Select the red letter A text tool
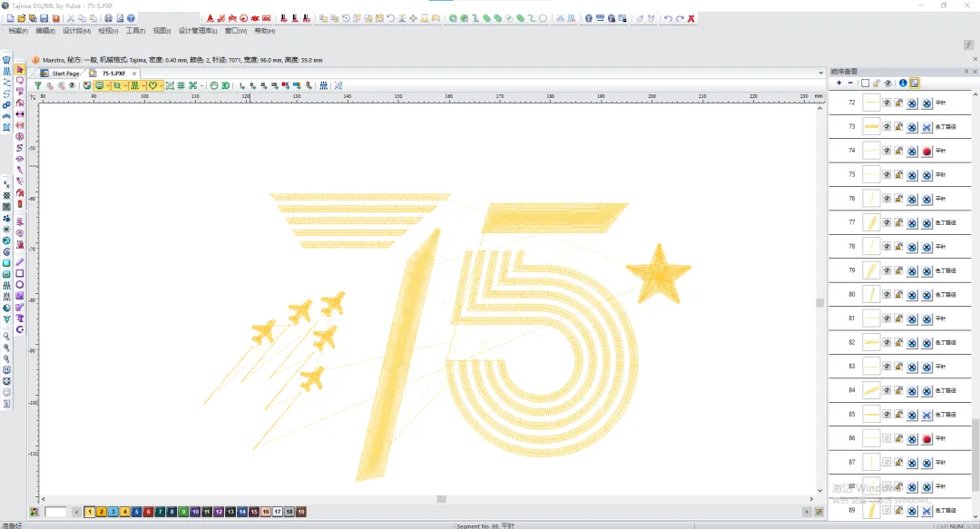The height and width of the screenshot is (529, 980). [x=210, y=18]
